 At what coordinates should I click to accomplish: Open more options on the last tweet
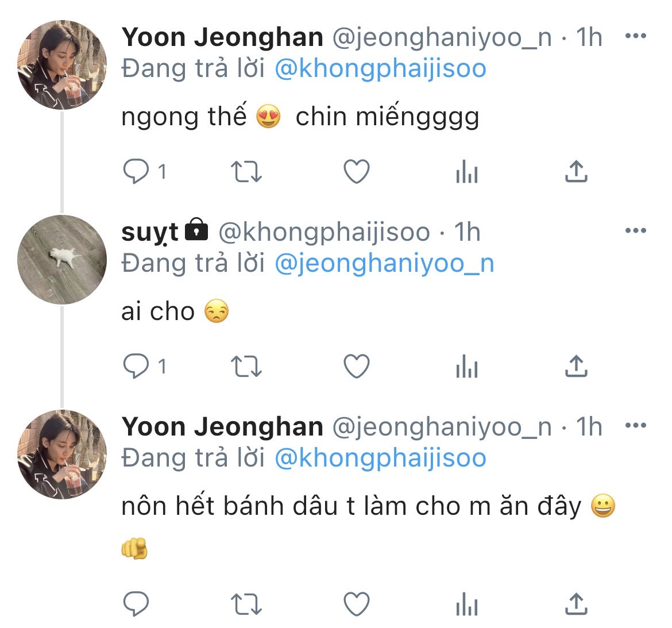[635, 426]
